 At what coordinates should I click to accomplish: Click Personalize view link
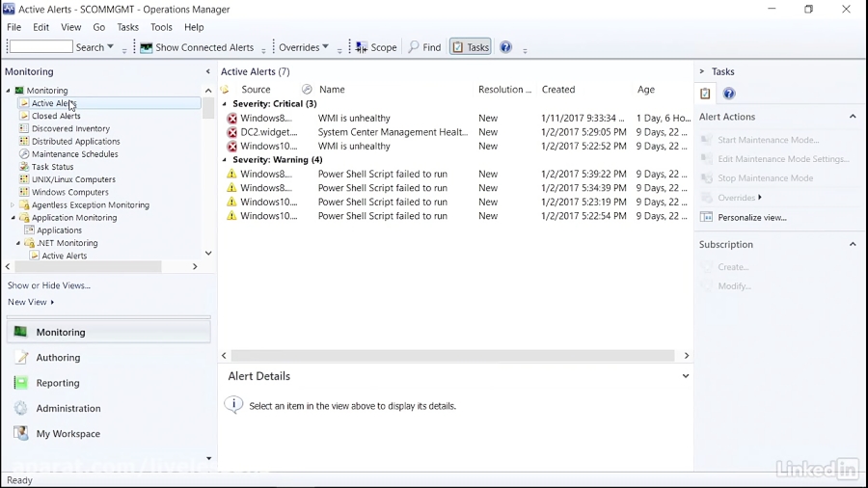[752, 218]
